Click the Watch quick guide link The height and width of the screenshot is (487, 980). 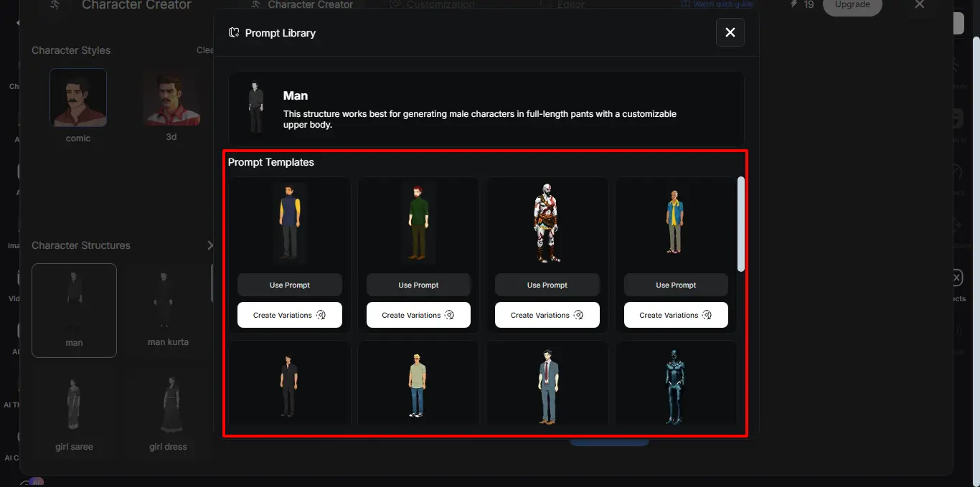pos(718,4)
